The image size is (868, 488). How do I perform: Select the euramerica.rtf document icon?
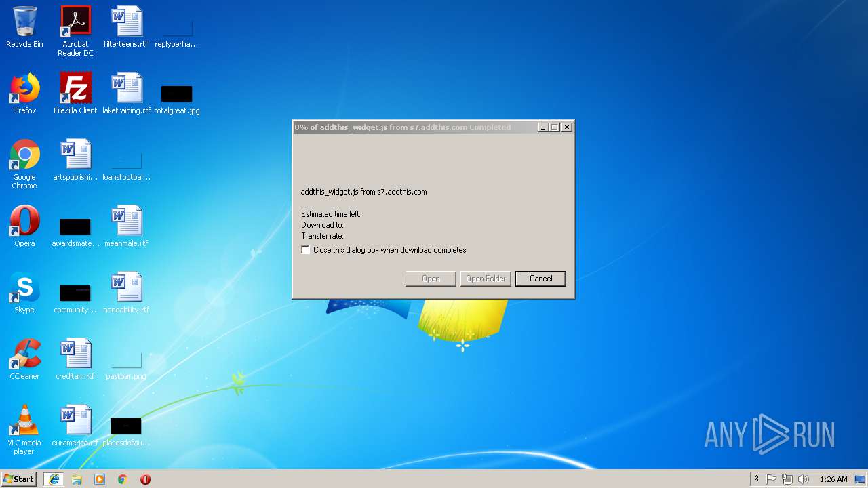(x=75, y=426)
